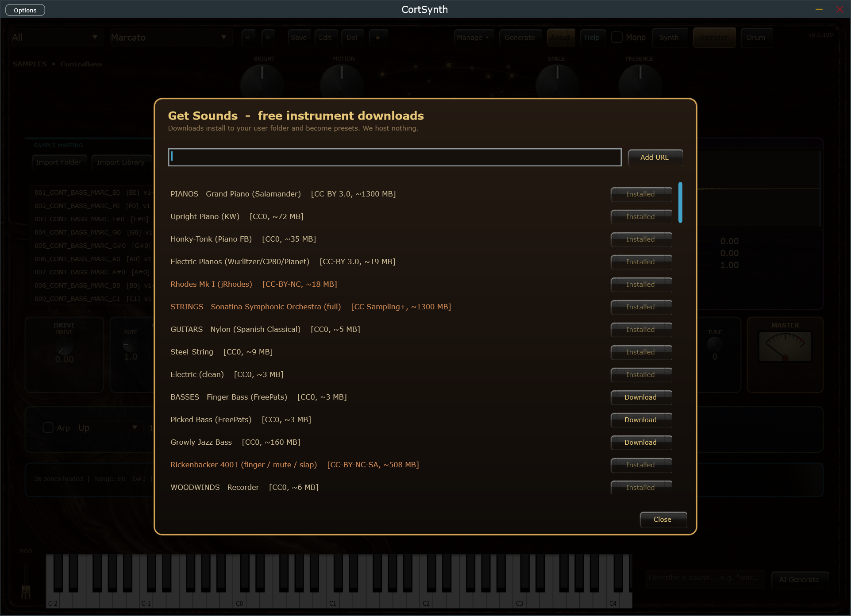Screen dimensions: 851x616
Task: Switch to the Drum tab
Action: coord(756,38)
